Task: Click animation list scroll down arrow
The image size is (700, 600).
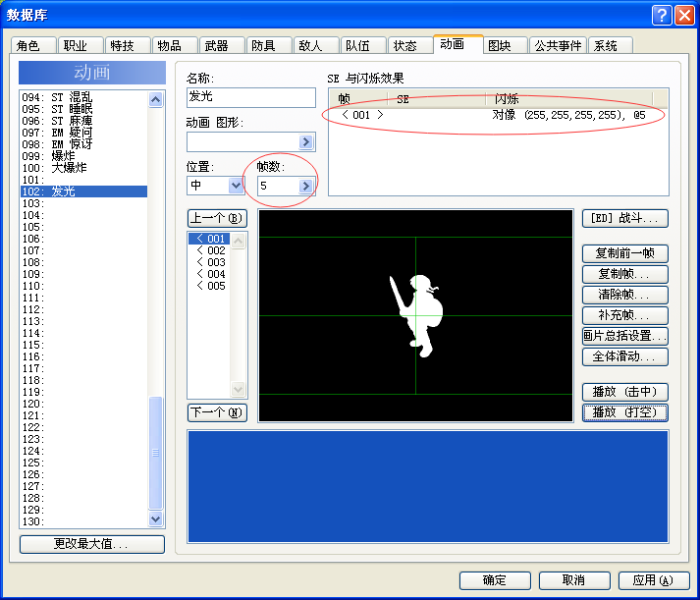Action: pyautogui.click(x=155, y=518)
